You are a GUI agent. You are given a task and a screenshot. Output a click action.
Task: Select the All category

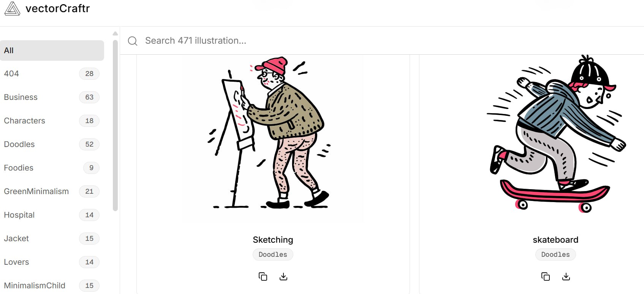52,51
